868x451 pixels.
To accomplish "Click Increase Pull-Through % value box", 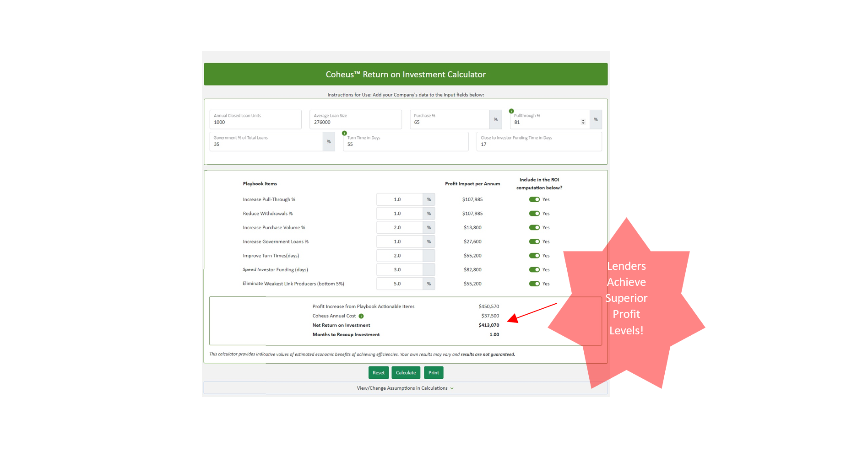I will click(x=400, y=199).
